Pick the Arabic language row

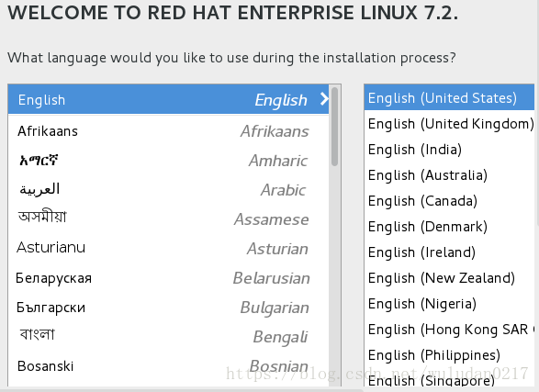[x=168, y=190]
